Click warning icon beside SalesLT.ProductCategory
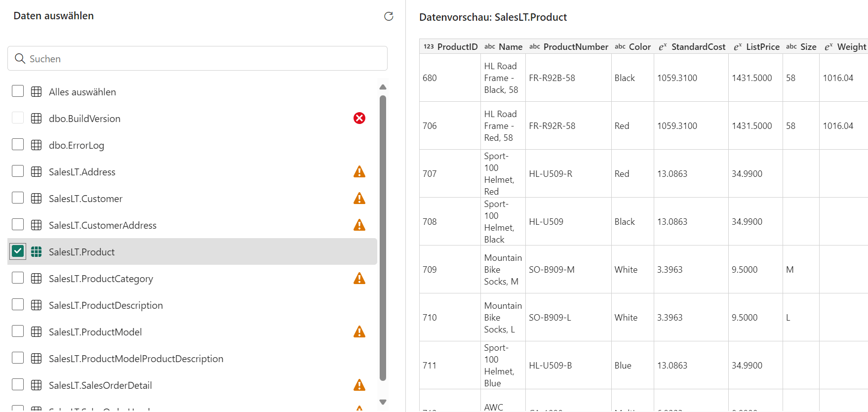This screenshot has width=868, height=412. tap(359, 278)
